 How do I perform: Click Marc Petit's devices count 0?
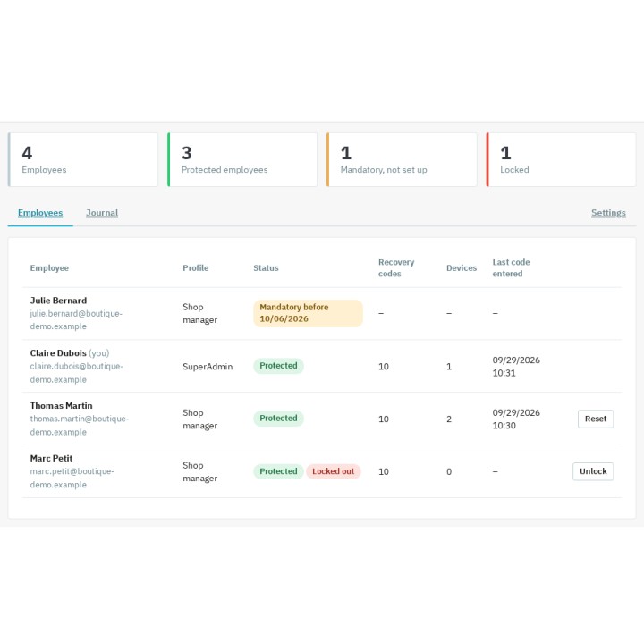tap(449, 472)
